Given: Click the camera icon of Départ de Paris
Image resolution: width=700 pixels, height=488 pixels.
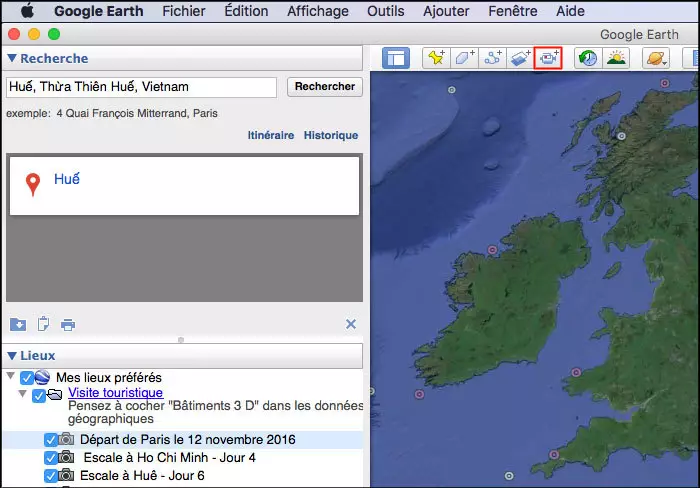Looking at the screenshot, I should point(67,439).
